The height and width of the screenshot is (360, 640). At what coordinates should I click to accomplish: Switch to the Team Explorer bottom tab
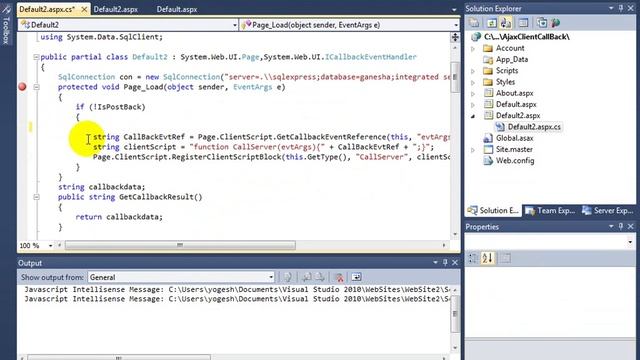550,211
